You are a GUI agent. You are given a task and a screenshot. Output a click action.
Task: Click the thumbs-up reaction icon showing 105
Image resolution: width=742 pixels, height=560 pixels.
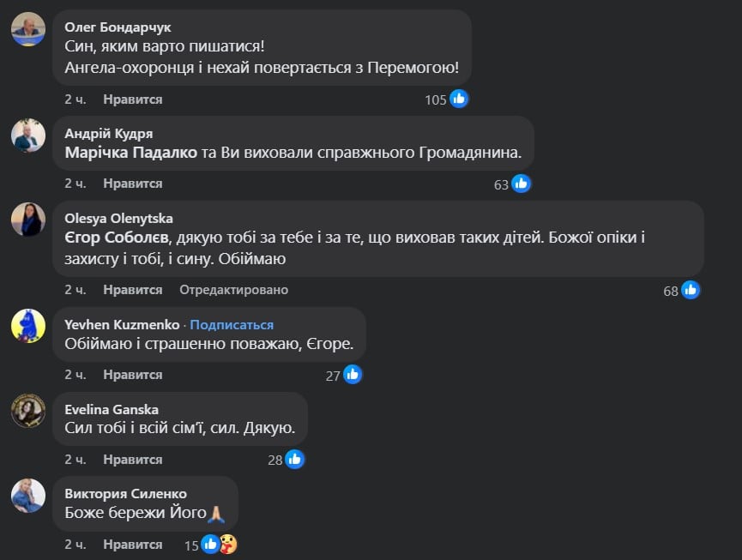[460, 99]
